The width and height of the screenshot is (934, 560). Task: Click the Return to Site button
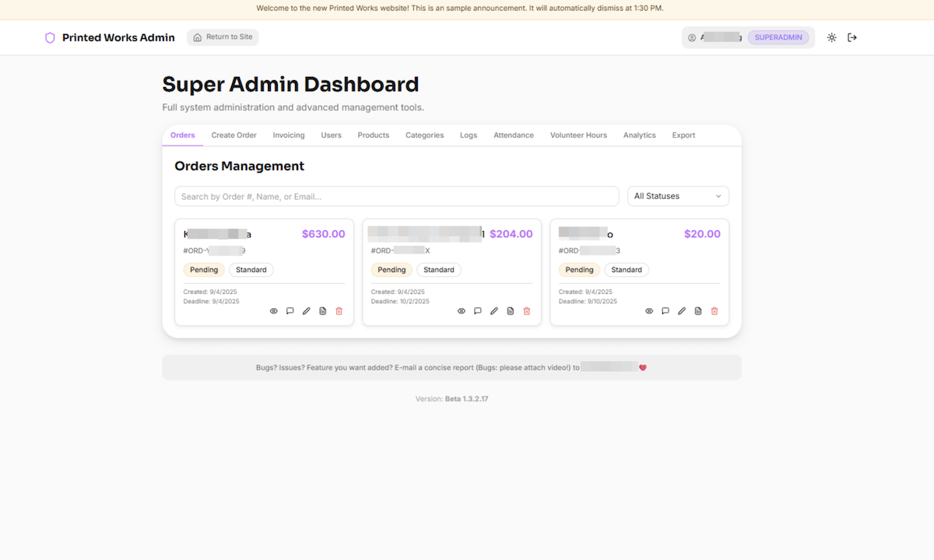pyautogui.click(x=223, y=37)
